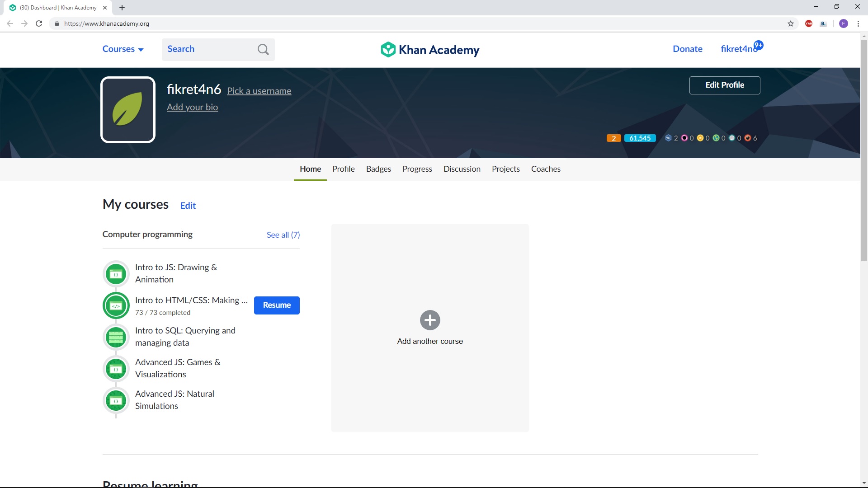This screenshot has height=488, width=868.
Task: Expand the Courses dropdown menu
Action: coord(123,49)
